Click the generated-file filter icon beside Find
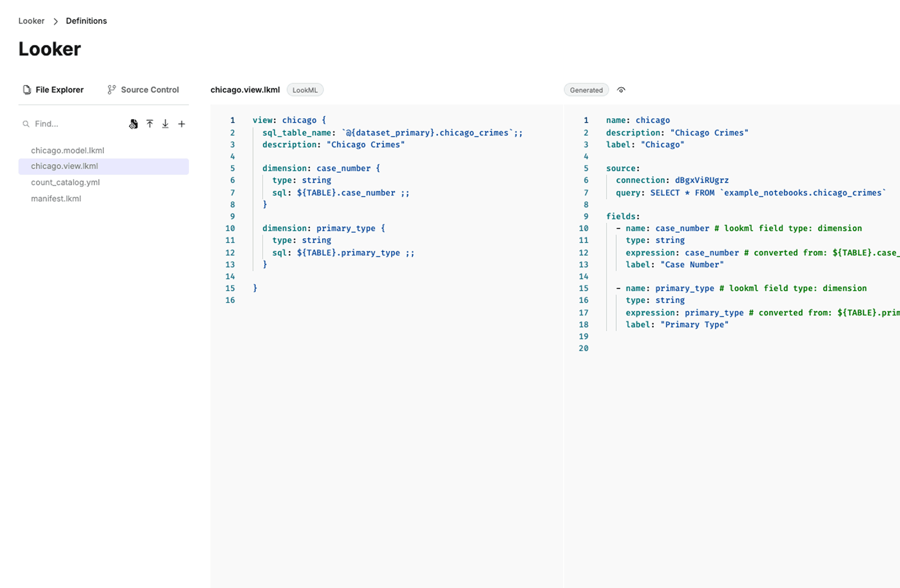 tap(134, 124)
